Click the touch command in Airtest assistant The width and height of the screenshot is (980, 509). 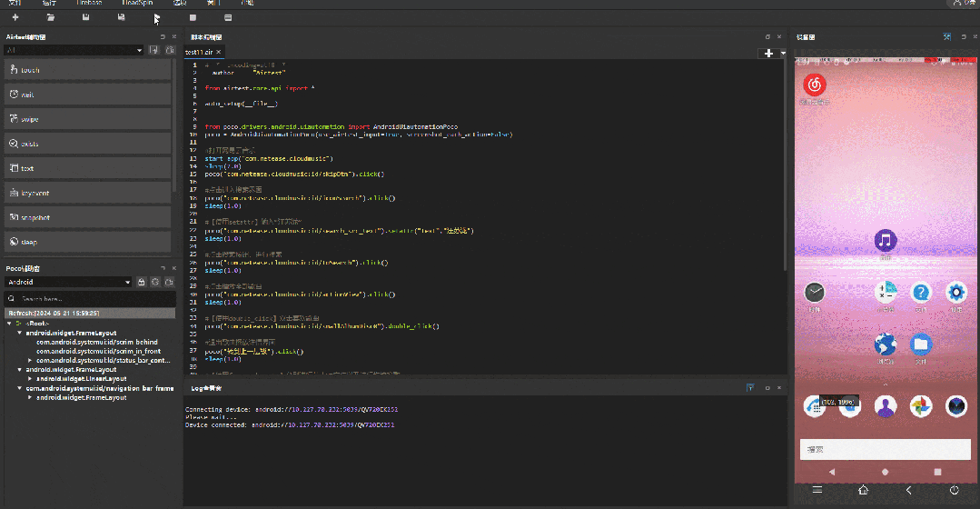pos(31,70)
